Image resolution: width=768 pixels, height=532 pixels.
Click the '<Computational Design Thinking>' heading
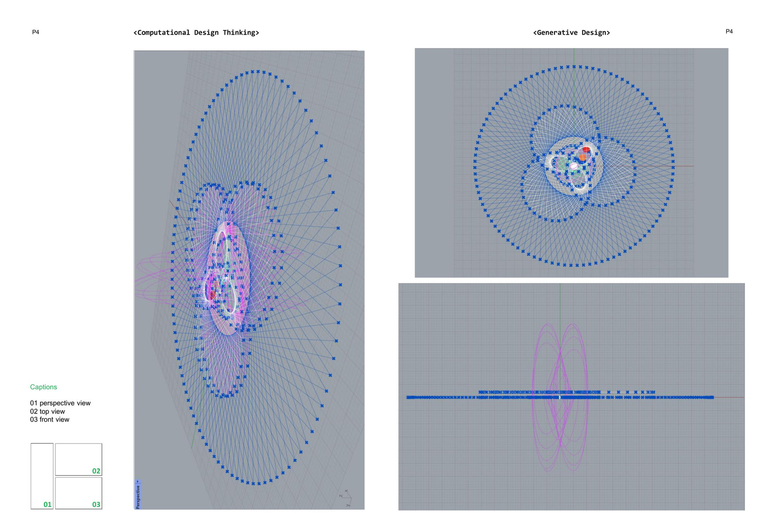coord(196,33)
